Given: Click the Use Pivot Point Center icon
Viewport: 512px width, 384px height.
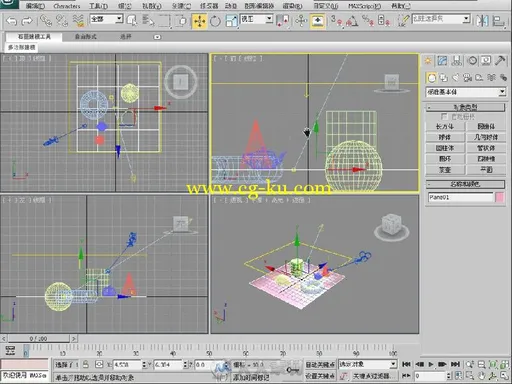Looking at the screenshot, I should click(283, 21).
